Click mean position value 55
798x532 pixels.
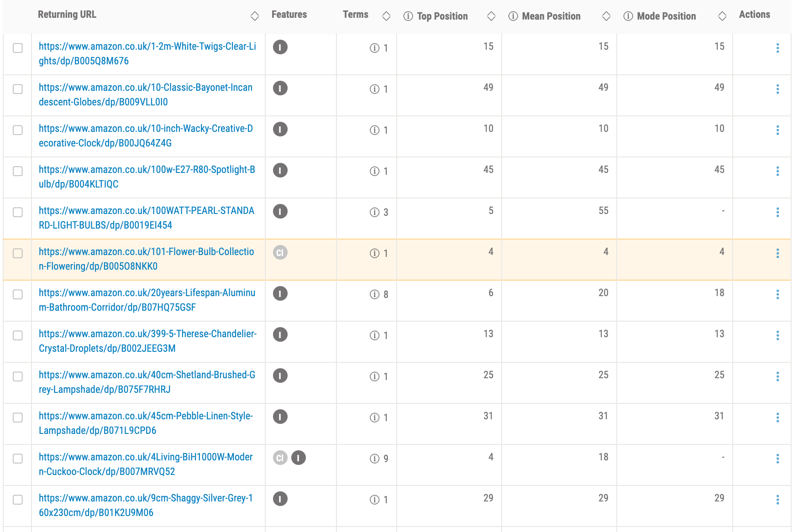(603, 211)
